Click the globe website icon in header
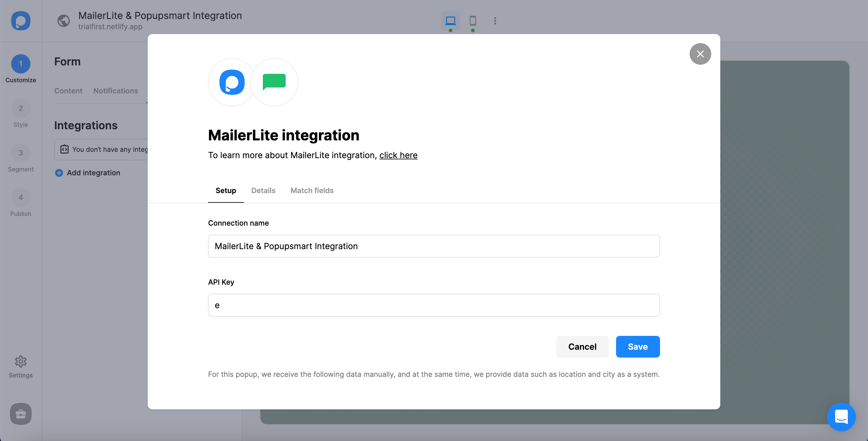This screenshot has width=868, height=441. pyautogui.click(x=63, y=21)
